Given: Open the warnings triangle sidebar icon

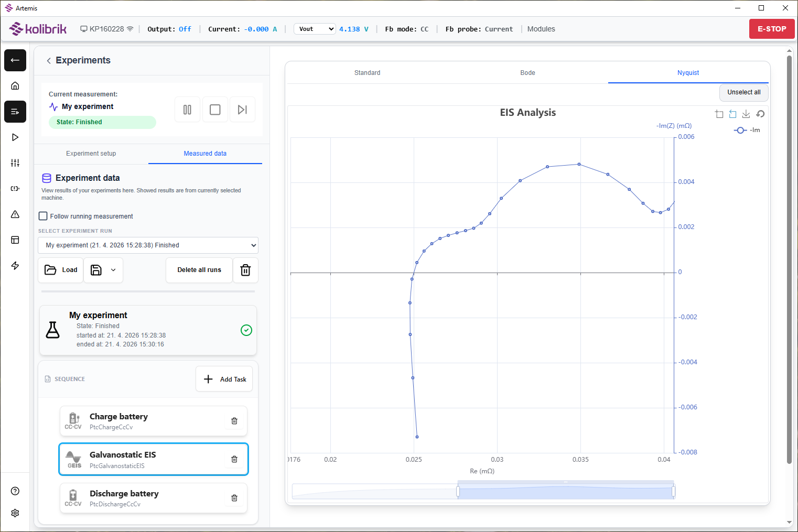Looking at the screenshot, I should pos(15,214).
